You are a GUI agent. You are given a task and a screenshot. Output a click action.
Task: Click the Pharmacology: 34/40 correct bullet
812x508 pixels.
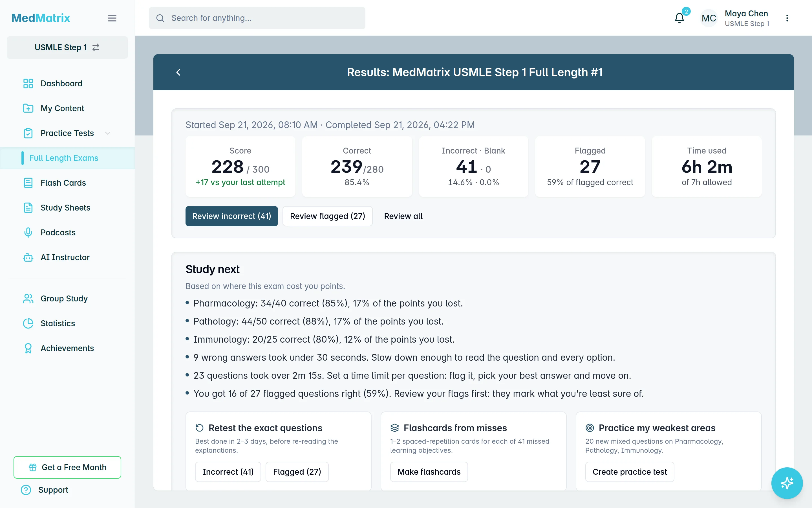coord(328,303)
